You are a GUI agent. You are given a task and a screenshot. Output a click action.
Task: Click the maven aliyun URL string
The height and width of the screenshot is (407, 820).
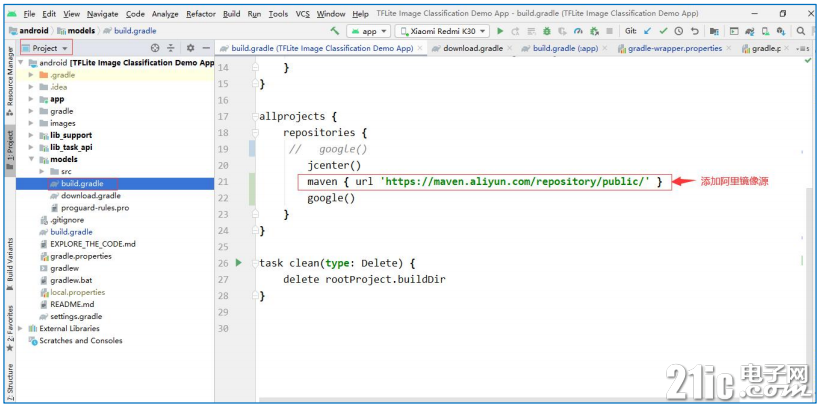click(x=515, y=182)
